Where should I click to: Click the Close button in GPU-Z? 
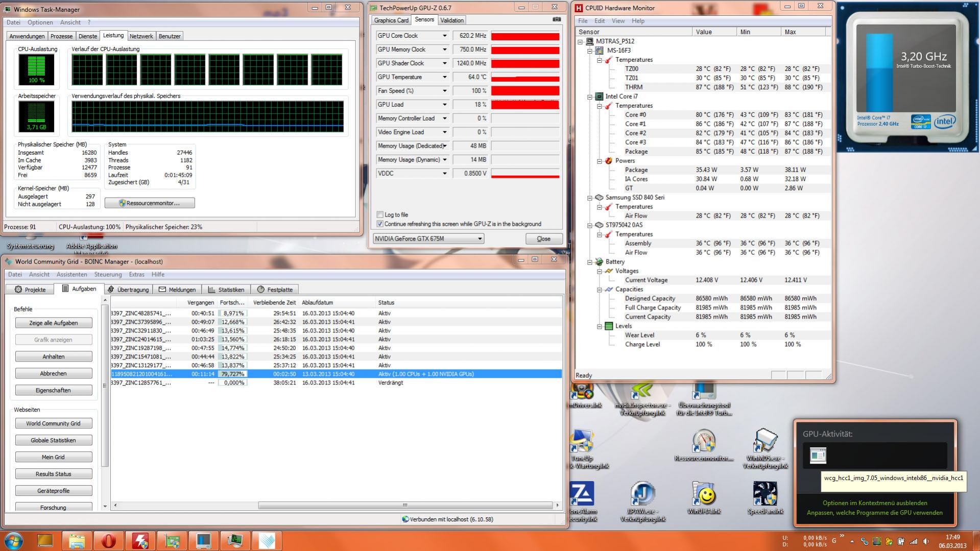tap(544, 239)
